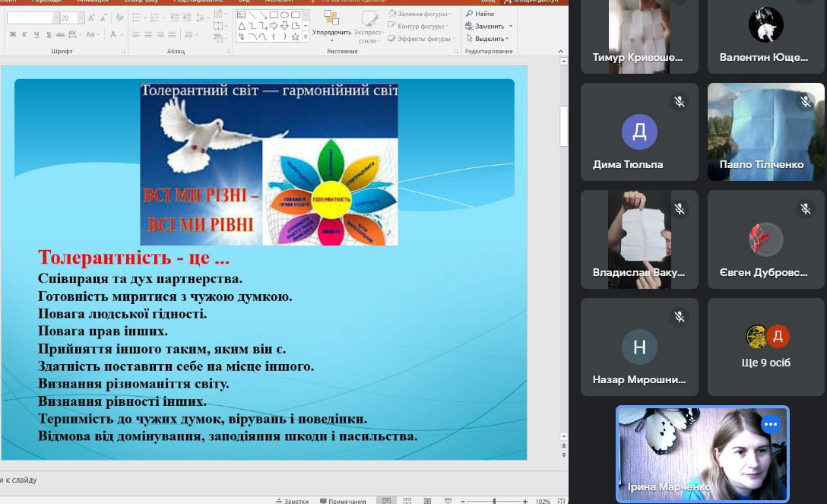The height and width of the screenshot is (504, 827).
Task: Start slide show from status bar
Action: [x=448, y=500]
